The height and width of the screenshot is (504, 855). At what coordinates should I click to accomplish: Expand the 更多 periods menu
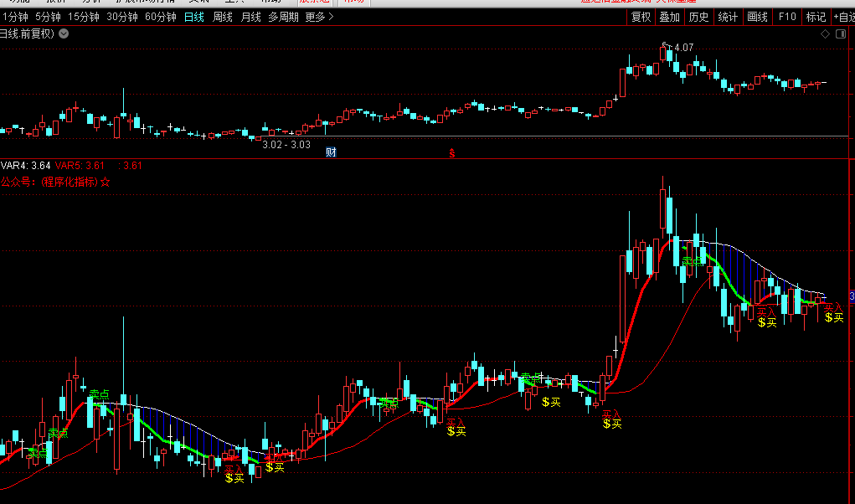tap(319, 17)
